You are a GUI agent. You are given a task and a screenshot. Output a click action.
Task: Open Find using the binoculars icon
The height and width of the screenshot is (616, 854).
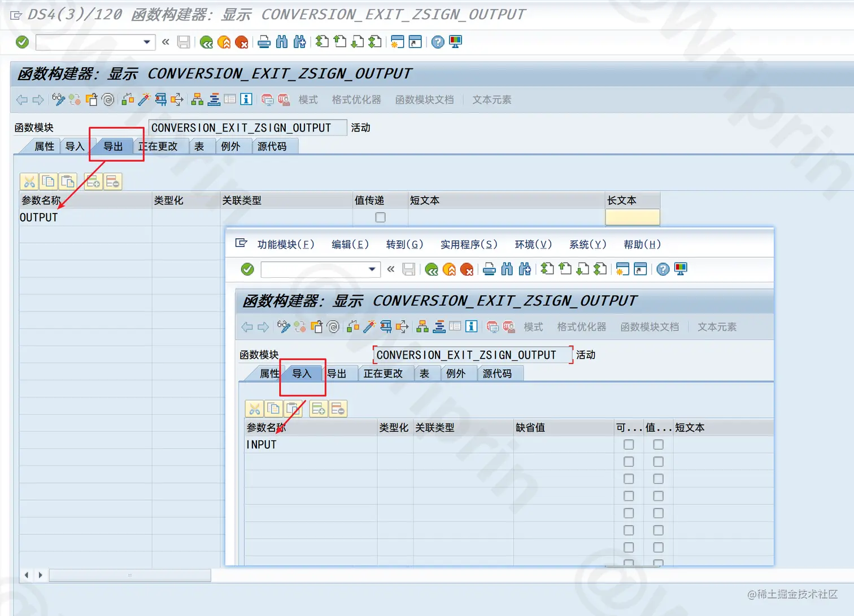point(282,42)
